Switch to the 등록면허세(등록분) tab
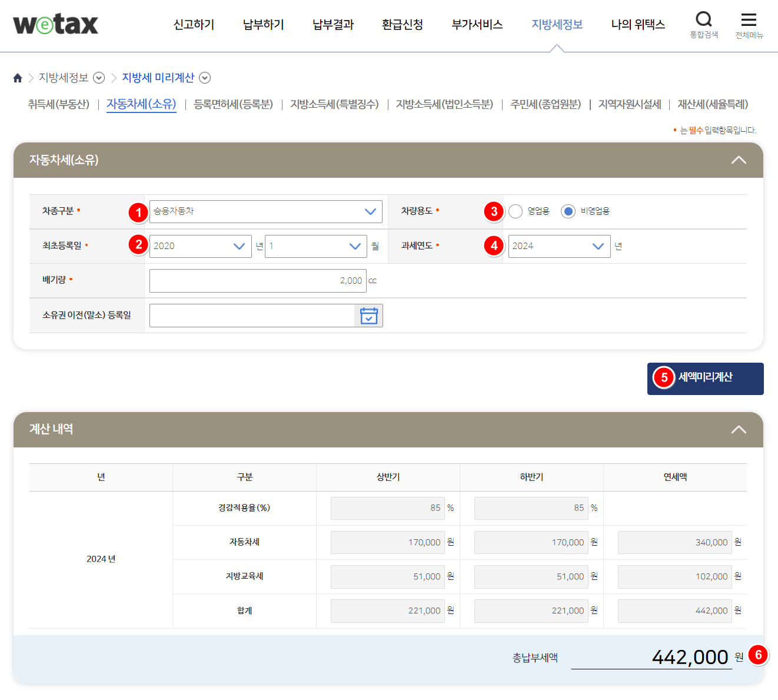The height and width of the screenshot is (700, 778). (234, 104)
